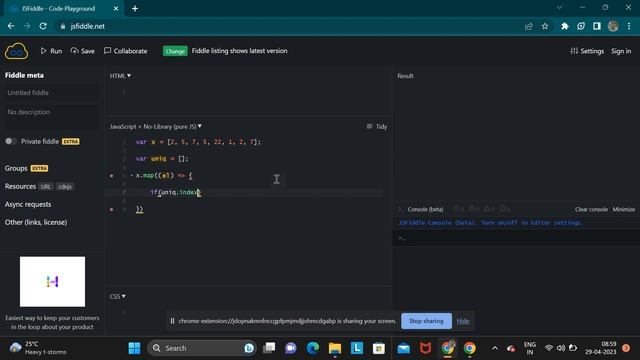The image size is (640, 360).
Task: Stop sharing the screen
Action: pyautogui.click(x=426, y=321)
